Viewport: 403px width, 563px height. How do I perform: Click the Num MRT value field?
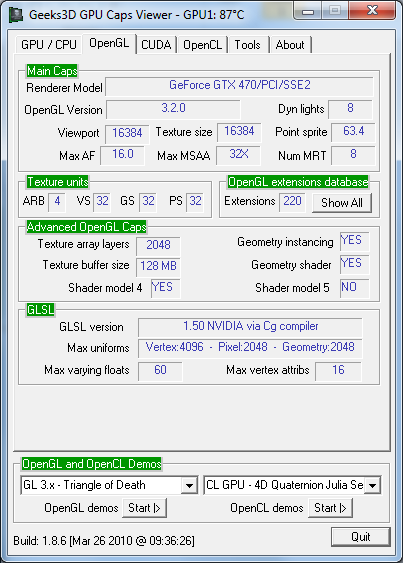[353, 155]
